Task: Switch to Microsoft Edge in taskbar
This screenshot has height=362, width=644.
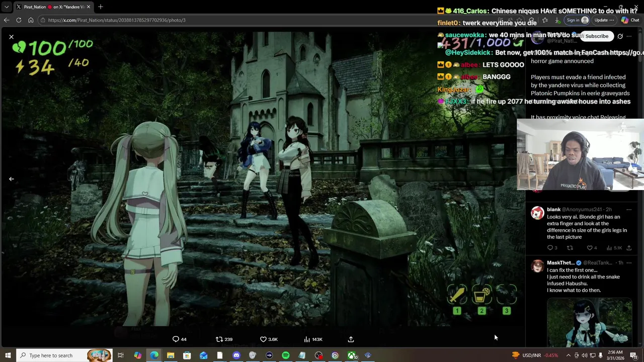Action: 154,355
